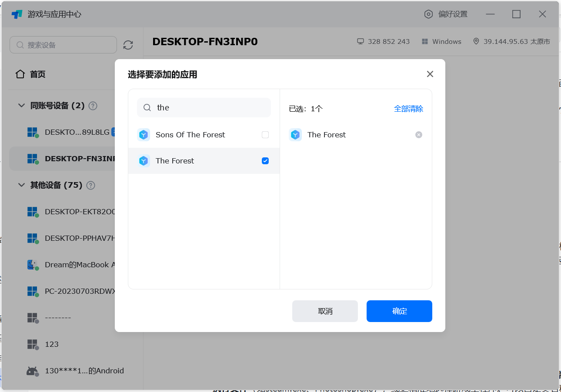
Task: Click The Forest icon in the search results
Action: click(144, 161)
